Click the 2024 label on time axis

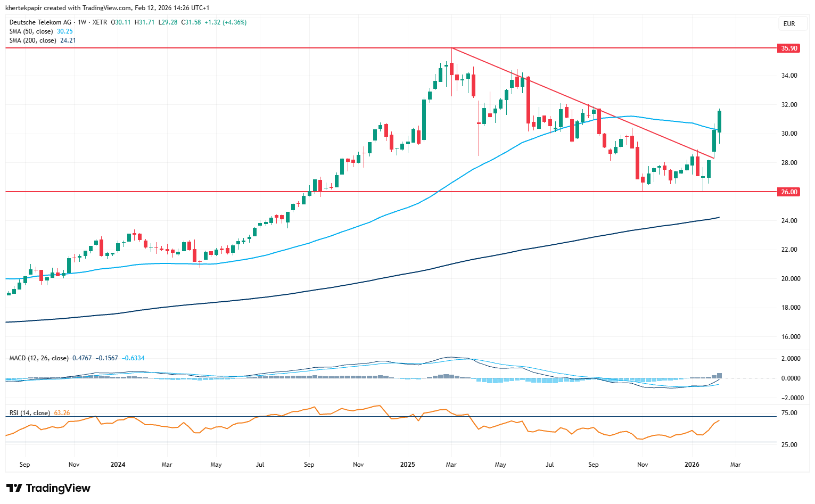pyautogui.click(x=118, y=465)
